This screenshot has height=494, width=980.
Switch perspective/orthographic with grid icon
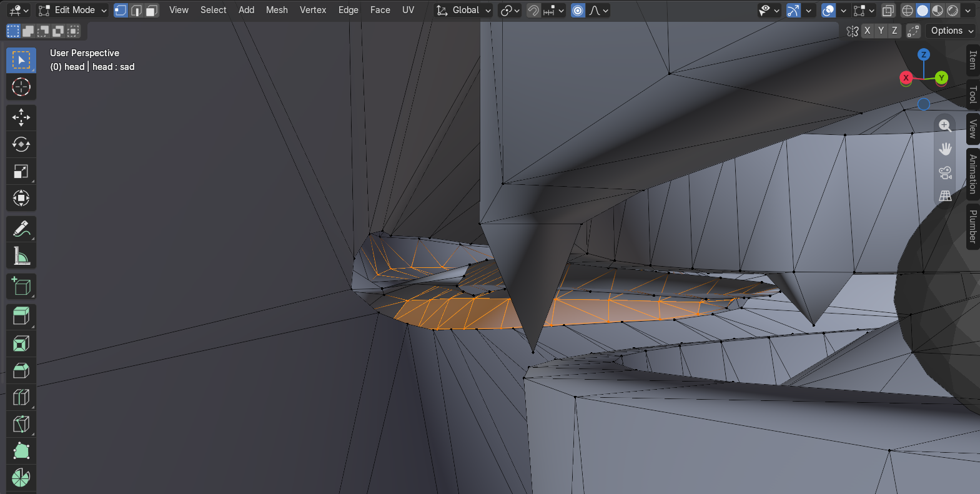[x=945, y=195]
